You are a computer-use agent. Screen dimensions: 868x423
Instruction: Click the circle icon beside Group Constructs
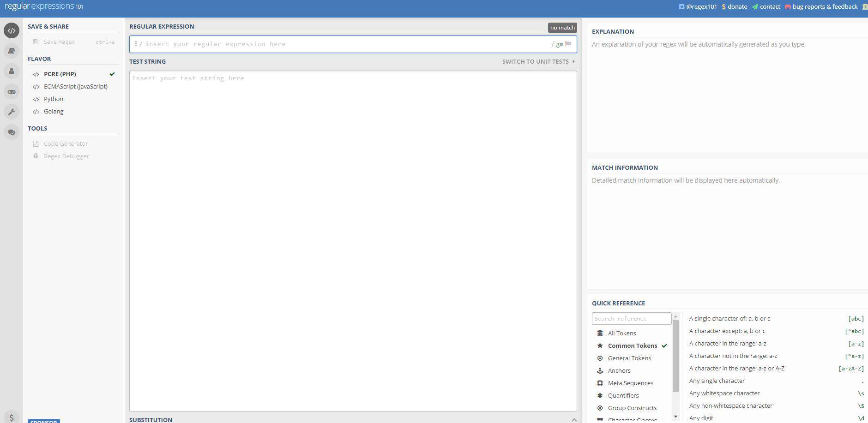tap(600, 408)
